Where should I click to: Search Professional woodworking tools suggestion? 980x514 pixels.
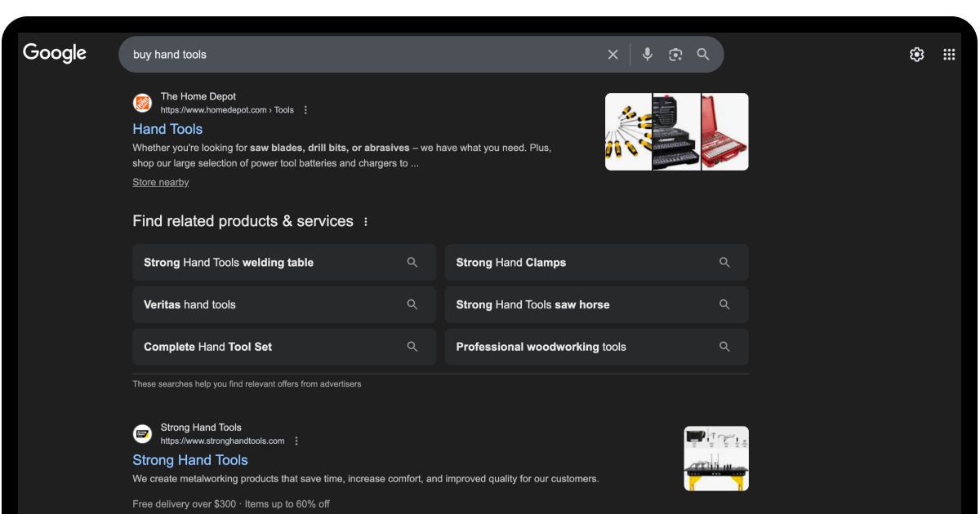tap(597, 347)
